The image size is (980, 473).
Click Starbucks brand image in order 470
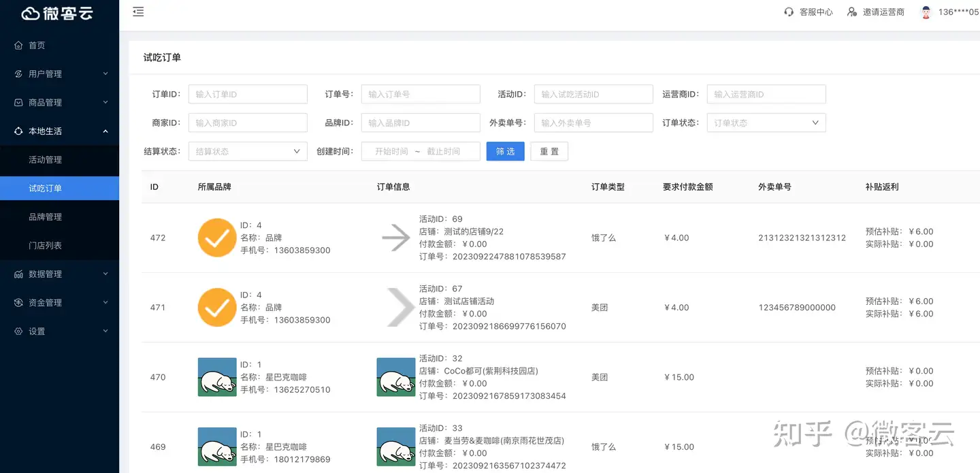217,377
